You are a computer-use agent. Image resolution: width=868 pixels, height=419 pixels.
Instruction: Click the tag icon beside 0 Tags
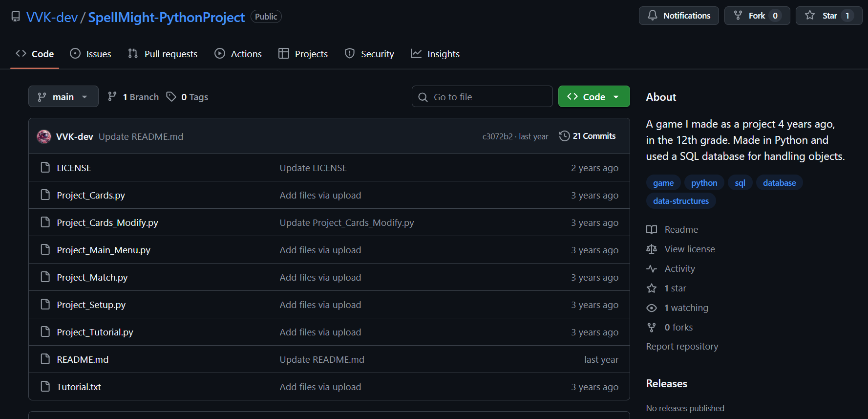[x=171, y=97]
